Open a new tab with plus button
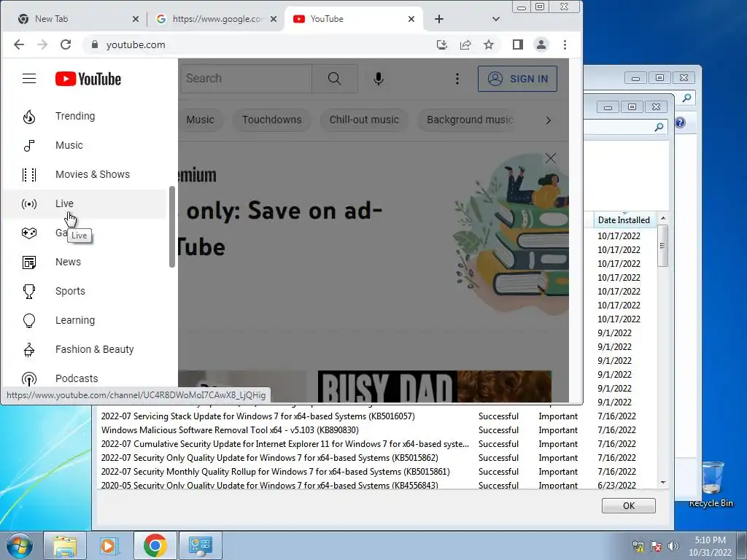The height and width of the screenshot is (560, 747). 438,19
